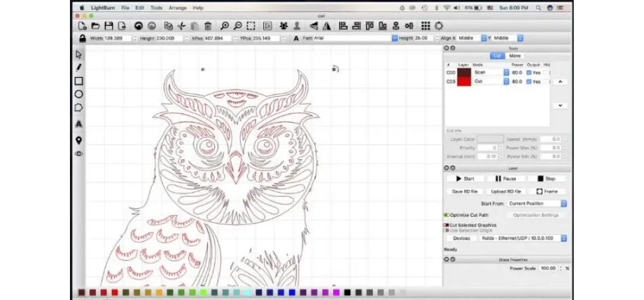Click the Undo circular arrow icon
Screen dimensions: 644x300
click(139, 26)
